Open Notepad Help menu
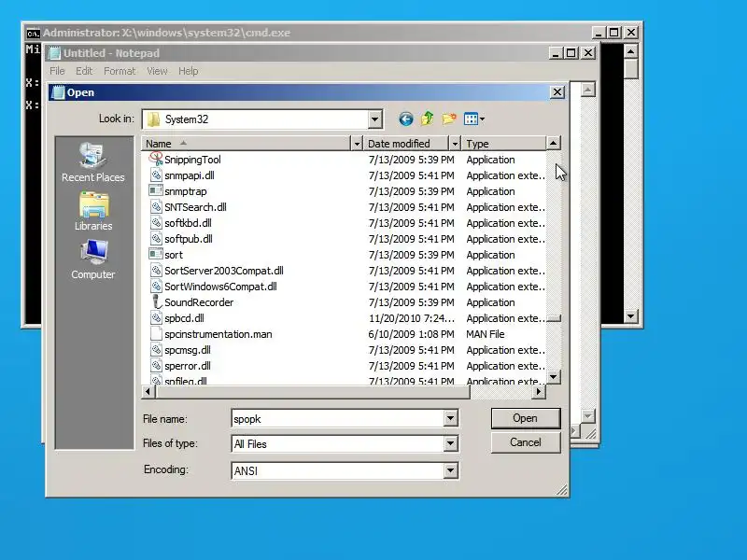 pyautogui.click(x=189, y=71)
